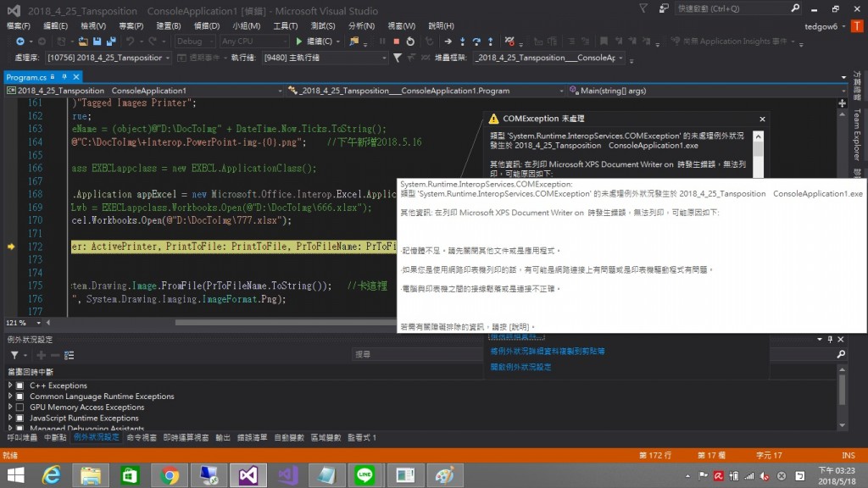Viewport: 868px width, 488px height.
Task: Click the Save floppy disk icon
Action: click(97, 42)
